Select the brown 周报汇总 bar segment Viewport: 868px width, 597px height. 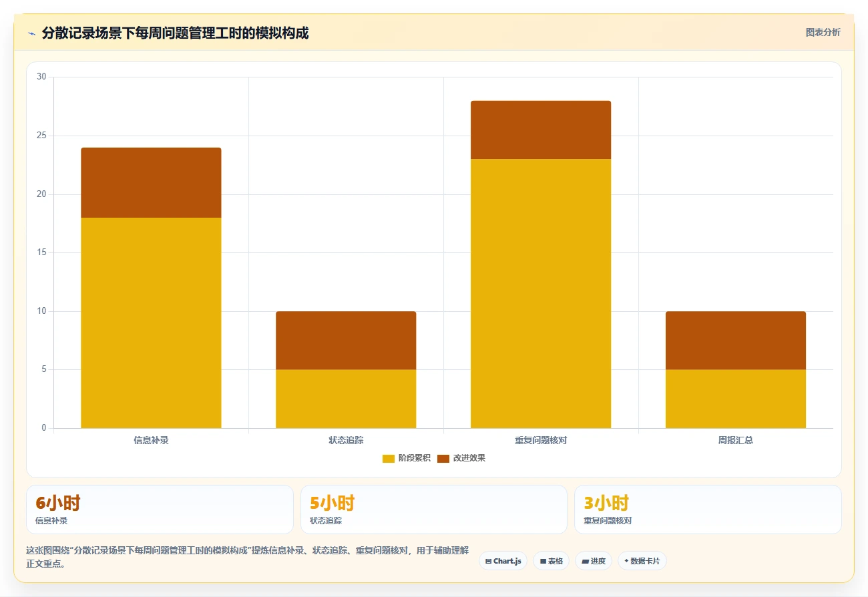click(x=736, y=341)
